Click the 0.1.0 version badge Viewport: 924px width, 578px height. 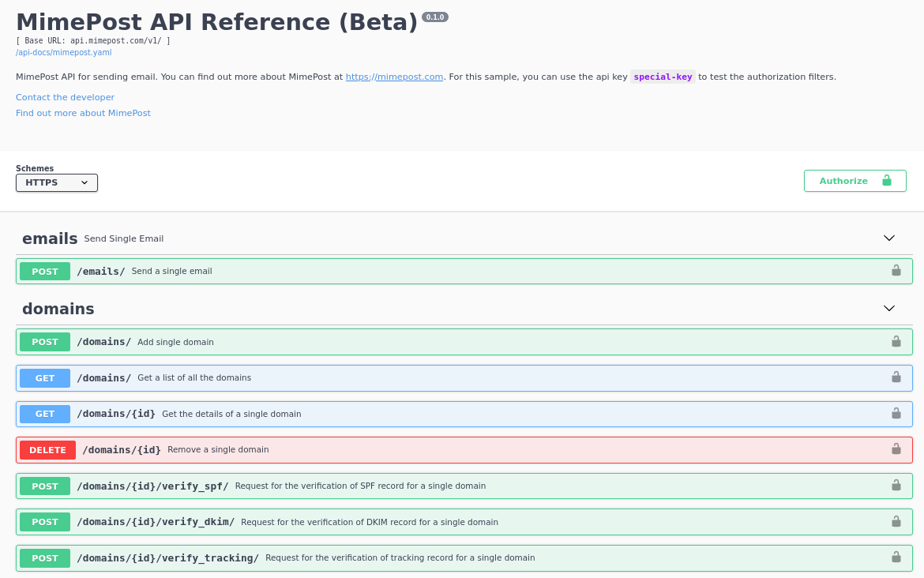pyautogui.click(x=435, y=17)
